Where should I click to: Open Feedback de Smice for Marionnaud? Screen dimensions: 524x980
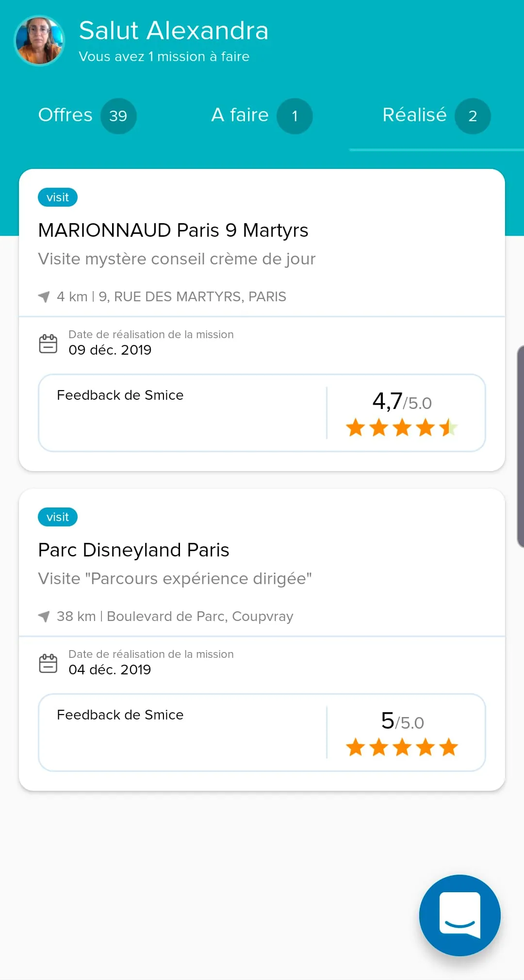[x=120, y=395]
